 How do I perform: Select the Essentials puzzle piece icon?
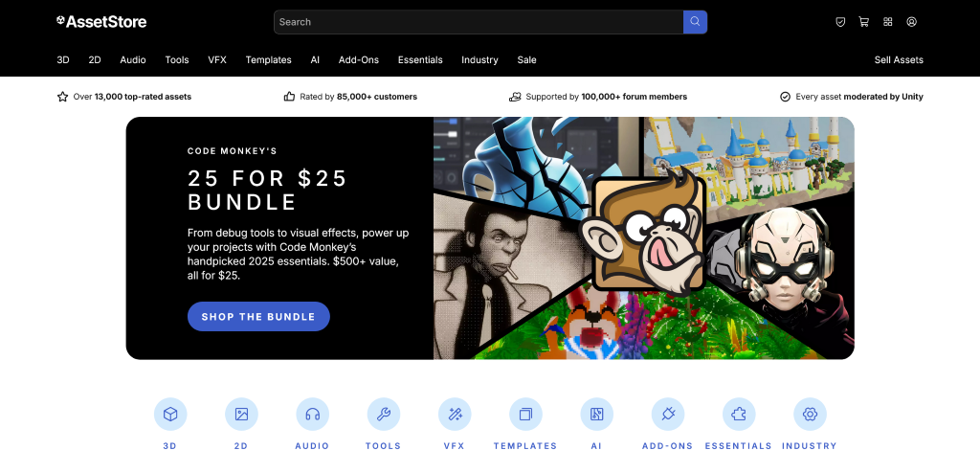click(x=739, y=415)
